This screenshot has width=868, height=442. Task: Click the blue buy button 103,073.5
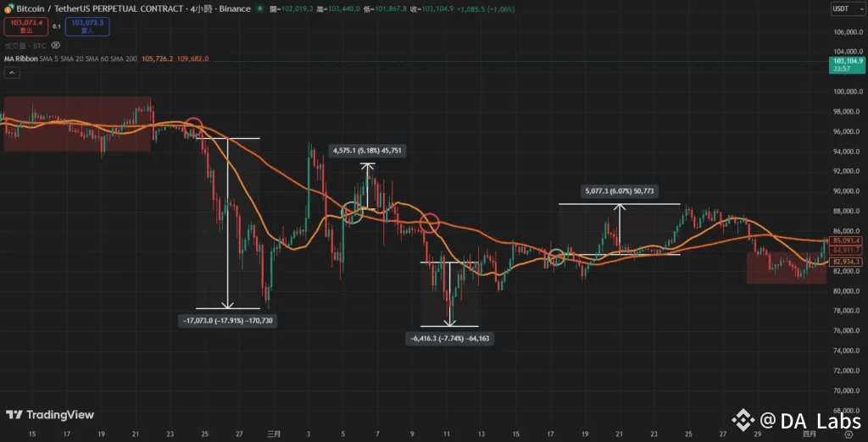click(x=87, y=26)
